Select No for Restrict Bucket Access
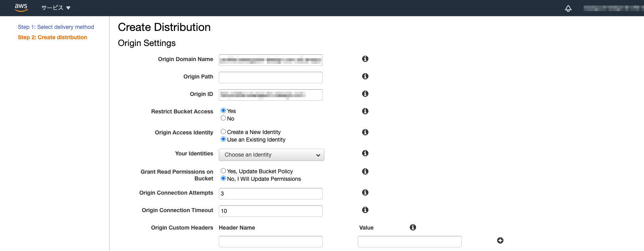 click(224, 118)
